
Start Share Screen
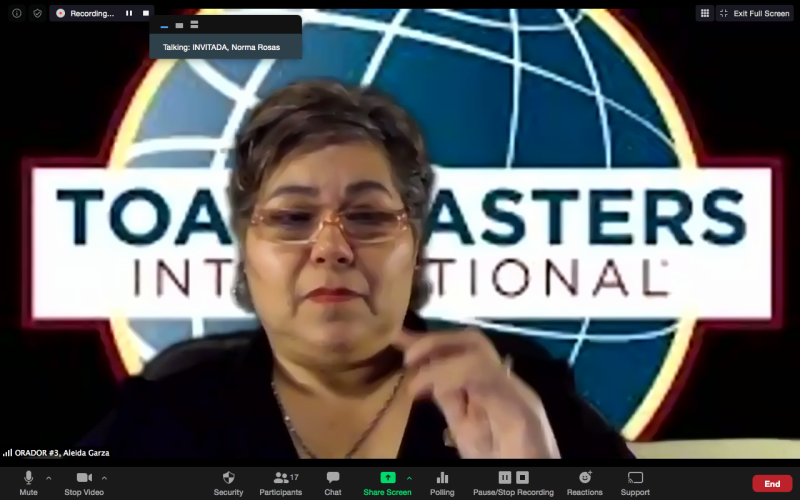[387, 484]
